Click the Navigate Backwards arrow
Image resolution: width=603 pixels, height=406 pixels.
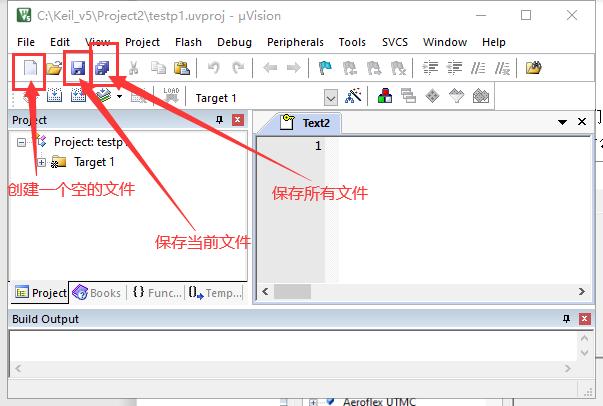270,68
